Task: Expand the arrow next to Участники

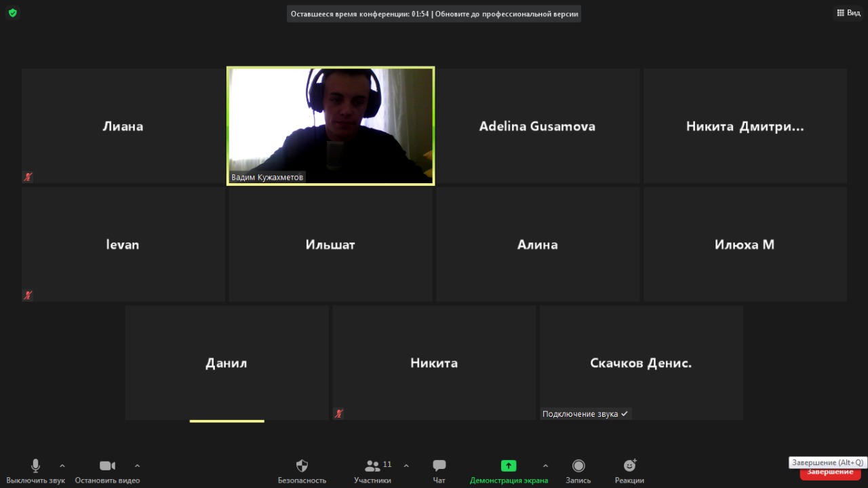Action: click(x=406, y=466)
